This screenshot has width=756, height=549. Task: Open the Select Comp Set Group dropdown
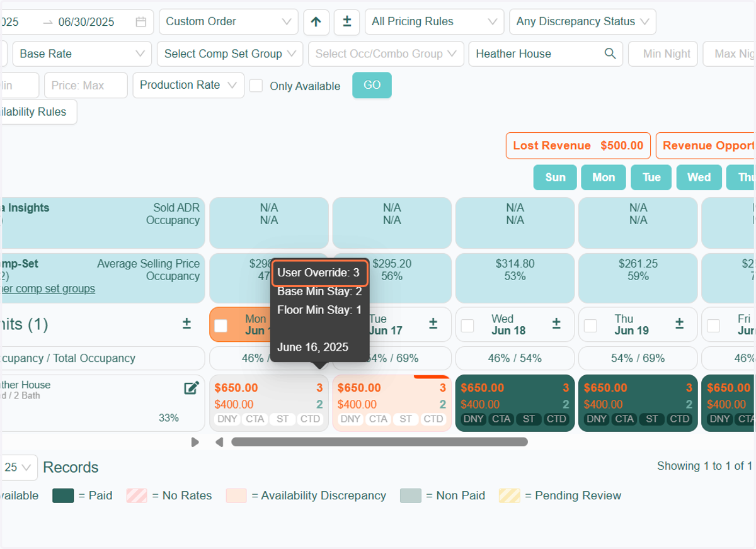[x=231, y=54]
